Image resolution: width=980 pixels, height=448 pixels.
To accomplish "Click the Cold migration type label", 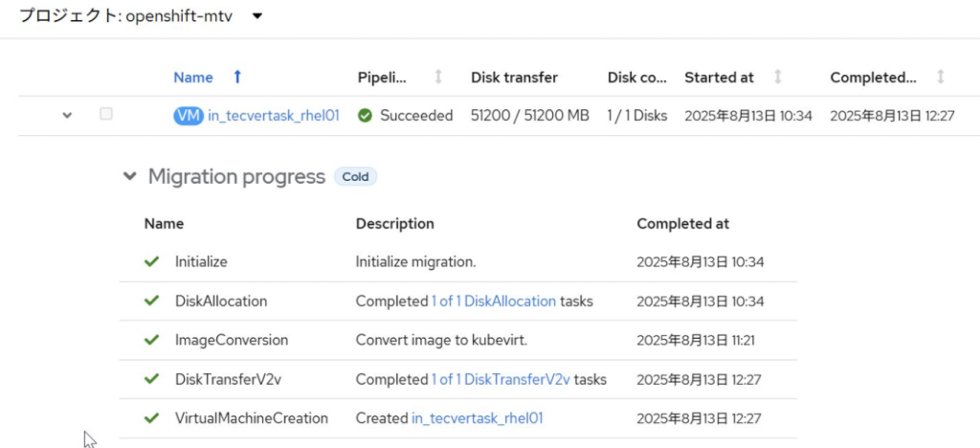I will (x=356, y=177).
